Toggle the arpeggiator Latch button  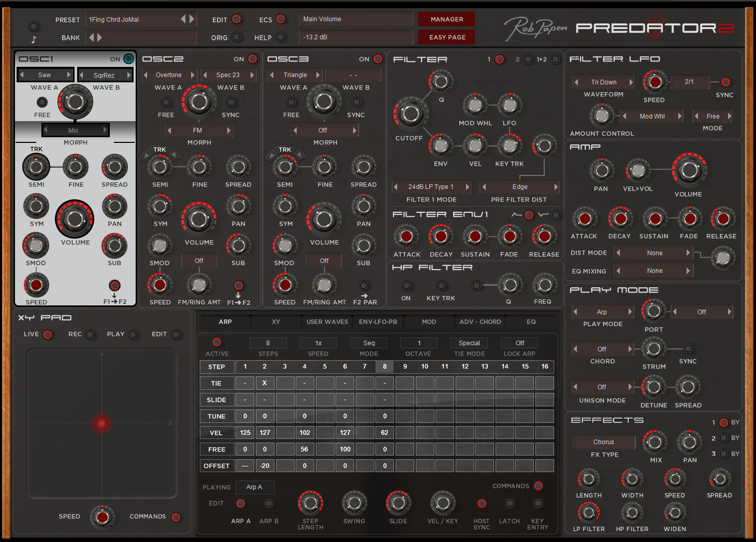tap(510, 503)
